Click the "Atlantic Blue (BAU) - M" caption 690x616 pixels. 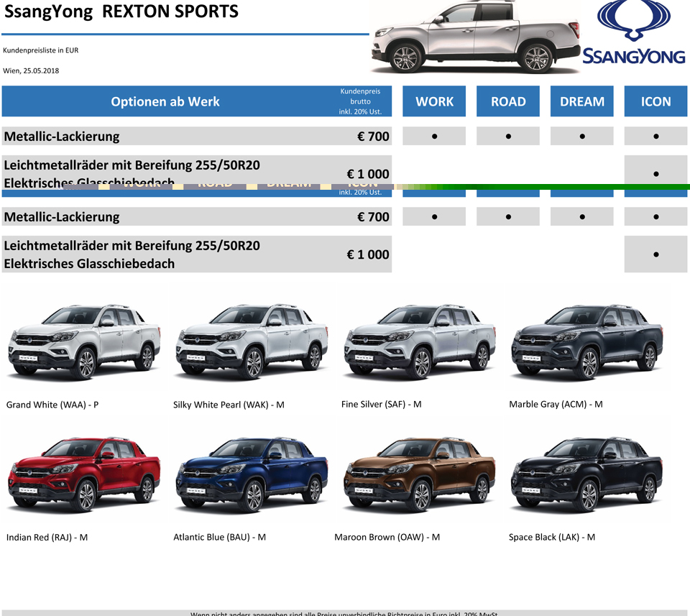point(220,537)
